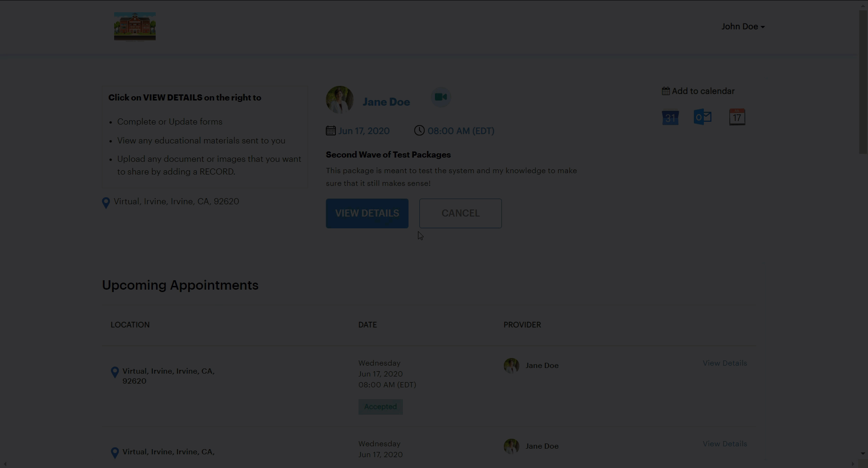Click the Complete or Update forms bullet

point(170,122)
